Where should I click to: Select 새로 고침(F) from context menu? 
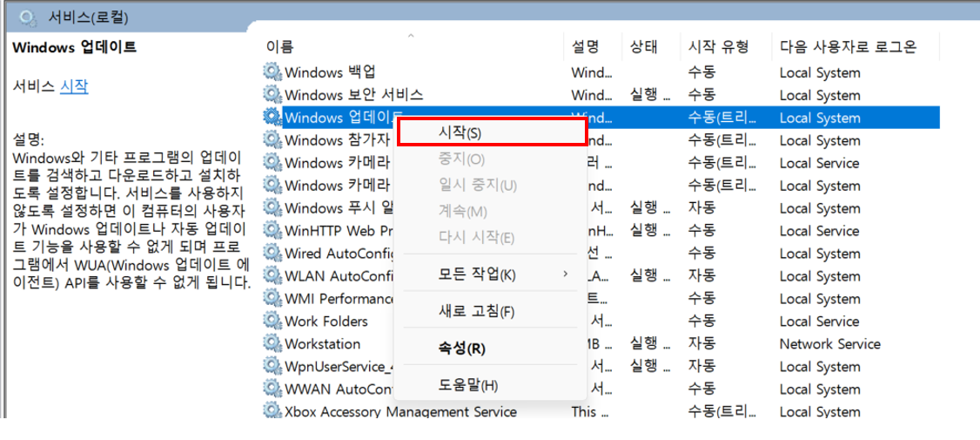tap(491, 310)
